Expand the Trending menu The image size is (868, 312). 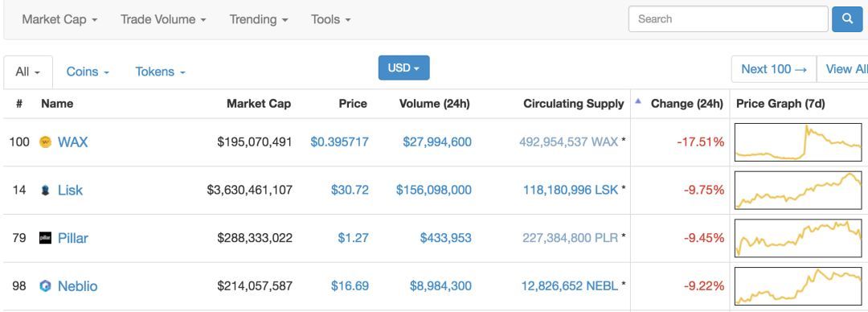point(259,19)
